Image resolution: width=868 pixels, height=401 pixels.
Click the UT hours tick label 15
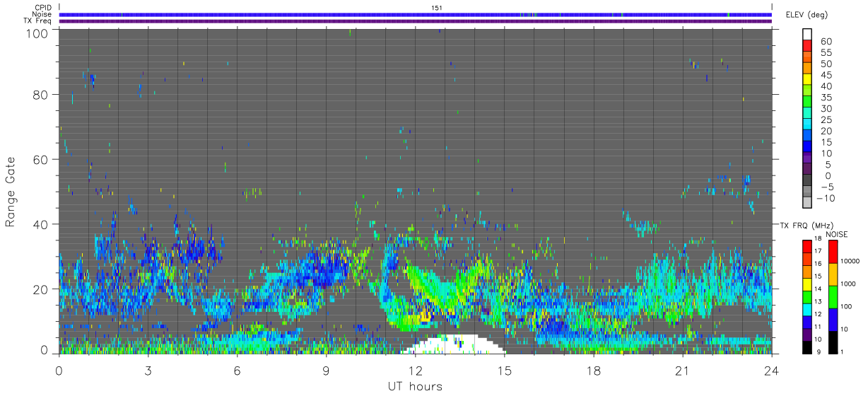(505, 370)
